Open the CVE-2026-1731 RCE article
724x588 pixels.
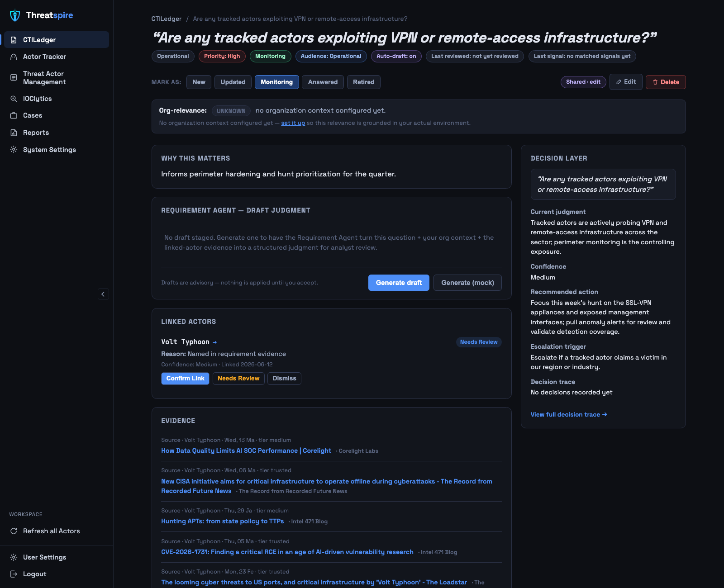point(287,552)
